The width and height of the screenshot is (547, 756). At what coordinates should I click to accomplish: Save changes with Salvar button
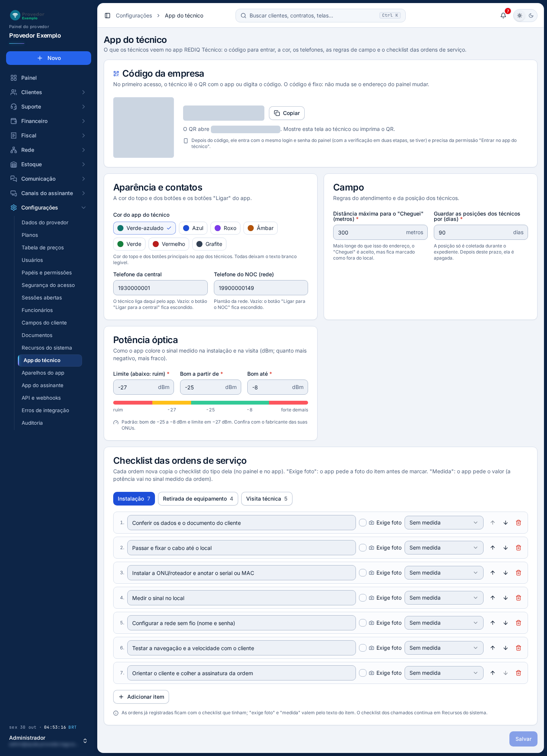click(x=523, y=739)
